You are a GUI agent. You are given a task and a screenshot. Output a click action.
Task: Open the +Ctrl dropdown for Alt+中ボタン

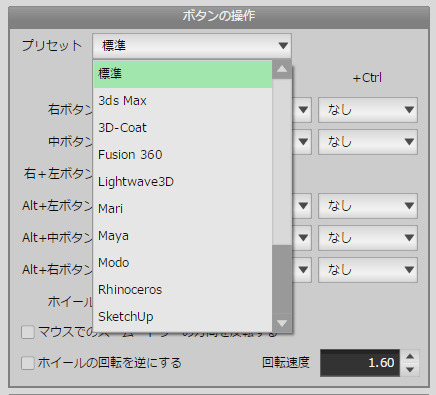click(x=368, y=238)
